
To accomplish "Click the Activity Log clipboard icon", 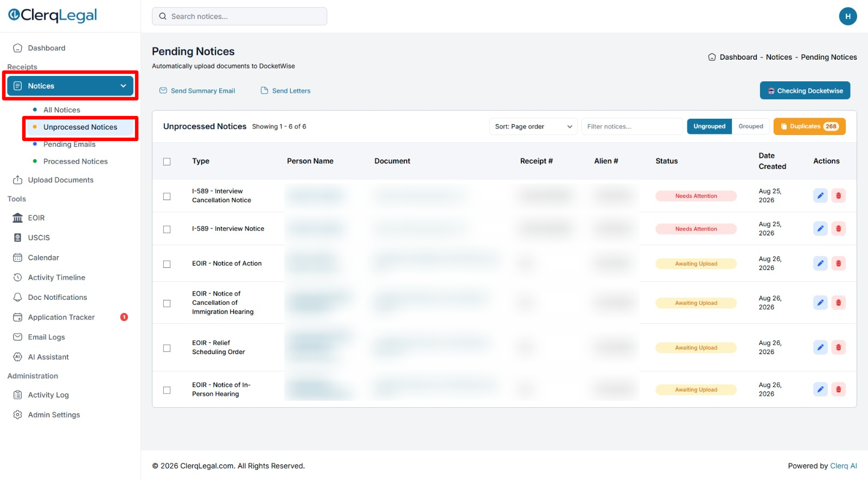I will point(17,395).
